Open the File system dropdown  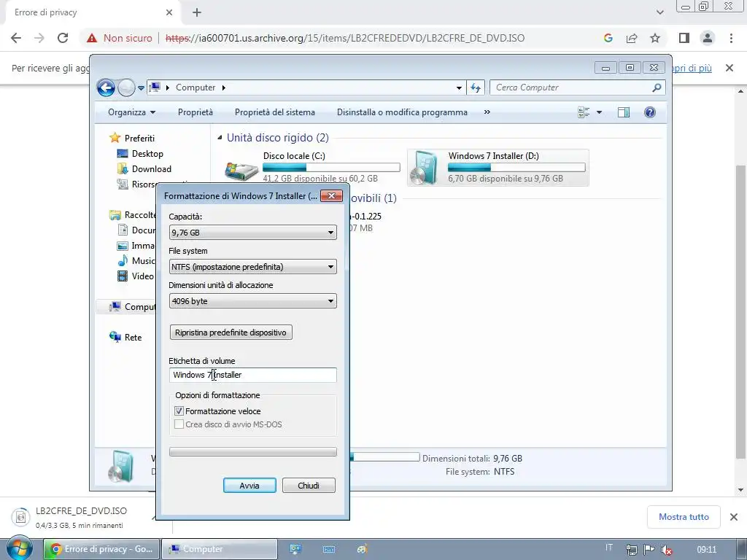[x=253, y=267]
